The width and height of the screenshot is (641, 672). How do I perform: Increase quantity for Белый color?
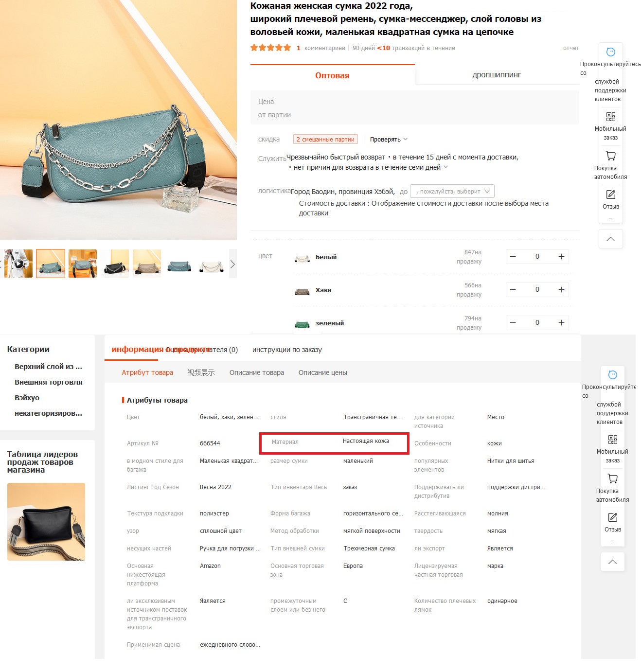[x=561, y=257]
